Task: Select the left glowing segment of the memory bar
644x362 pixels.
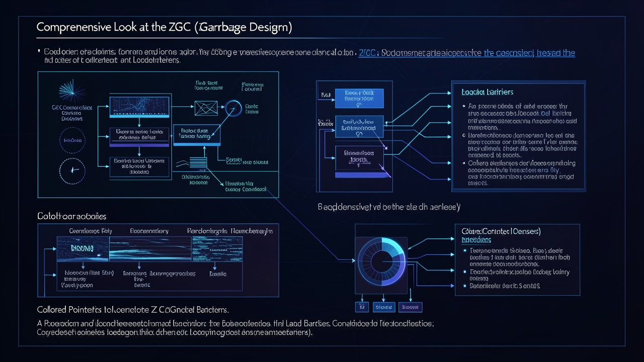Action: click(83, 249)
